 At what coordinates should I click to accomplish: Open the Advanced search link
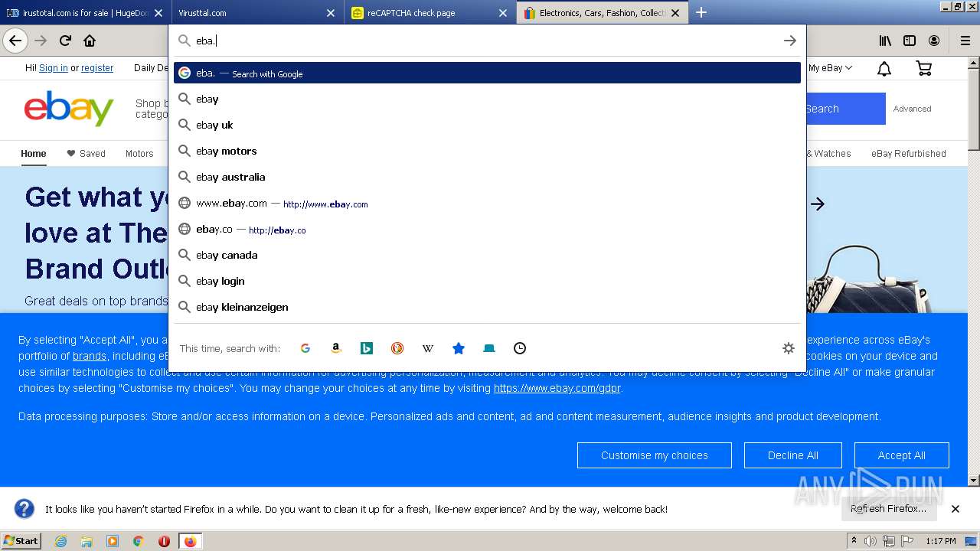pyautogui.click(x=912, y=109)
